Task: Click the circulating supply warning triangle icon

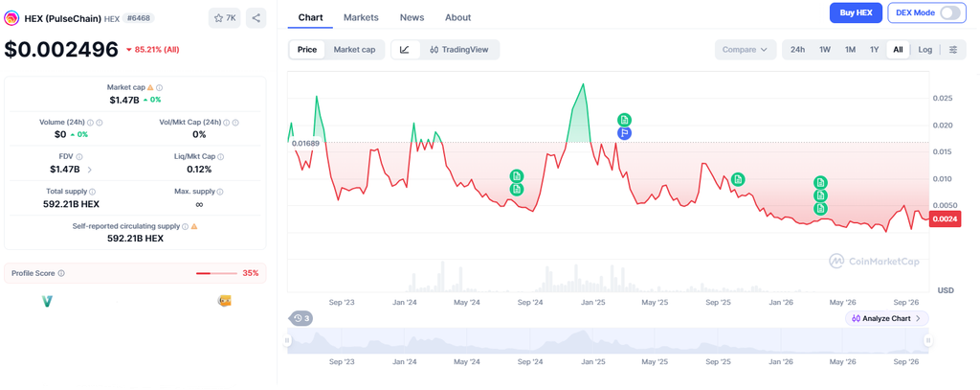Action: click(193, 226)
